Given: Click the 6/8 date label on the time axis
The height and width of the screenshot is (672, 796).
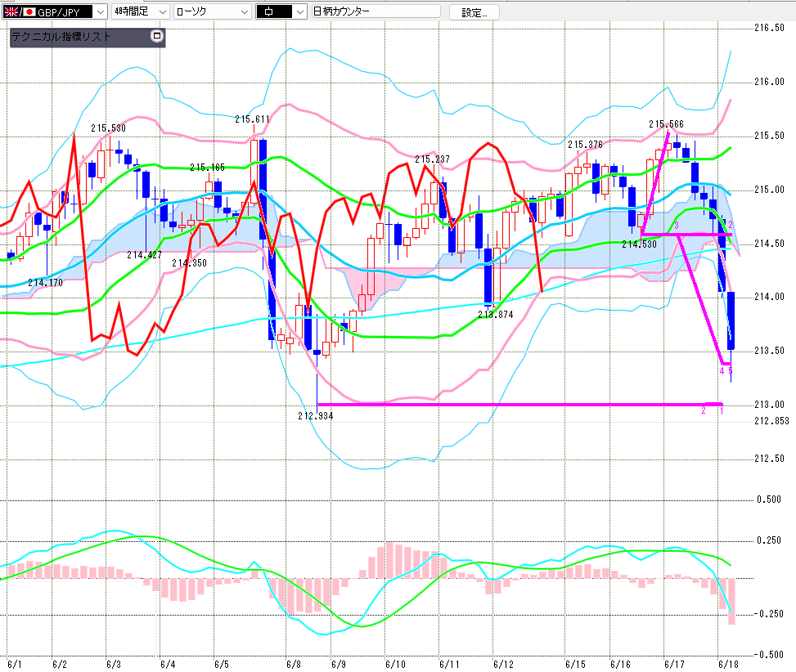Looking at the screenshot, I should (x=294, y=665).
